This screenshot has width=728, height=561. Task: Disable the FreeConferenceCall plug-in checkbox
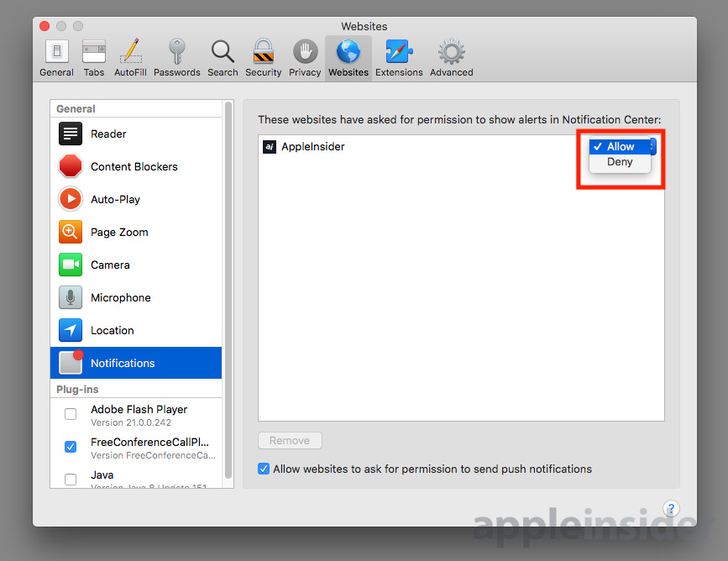[71, 447]
